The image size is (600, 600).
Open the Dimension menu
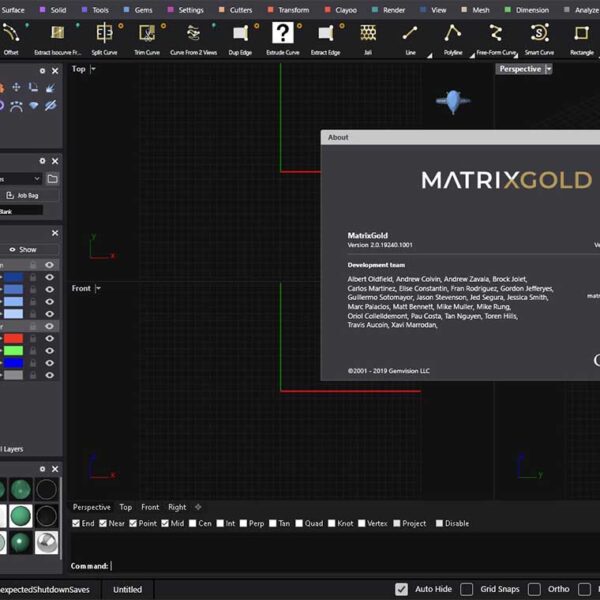pyautogui.click(x=527, y=10)
